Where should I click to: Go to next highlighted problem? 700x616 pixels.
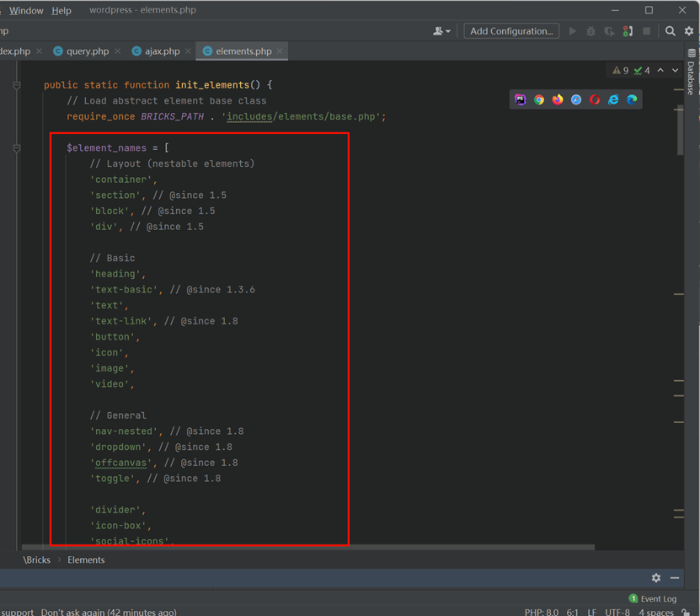tap(675, 70)
